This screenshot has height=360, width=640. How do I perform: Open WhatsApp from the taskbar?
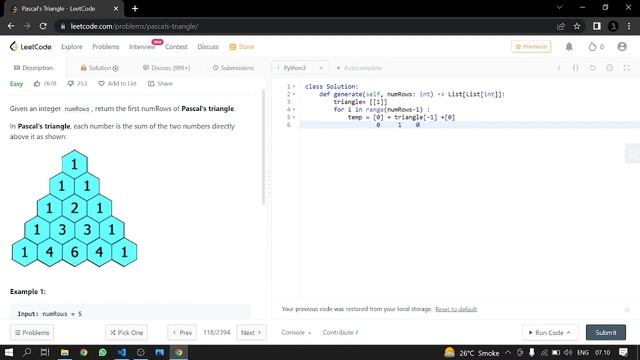102,352
